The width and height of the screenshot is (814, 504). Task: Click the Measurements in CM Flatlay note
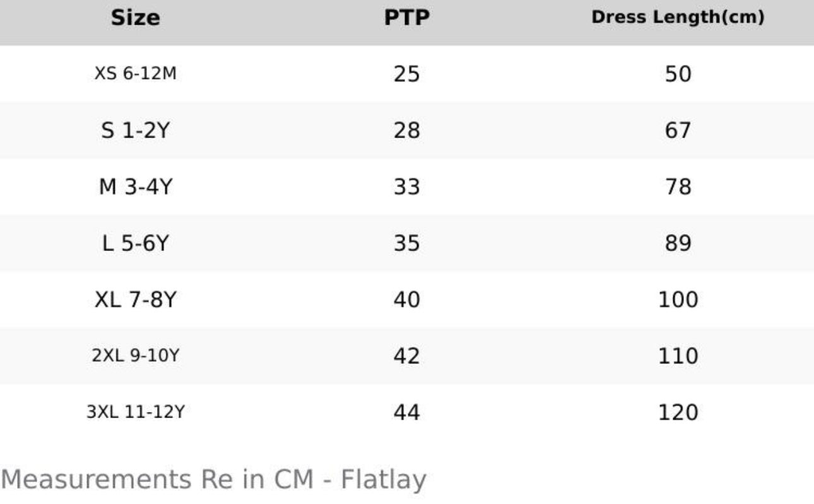[x=213, y=479]
